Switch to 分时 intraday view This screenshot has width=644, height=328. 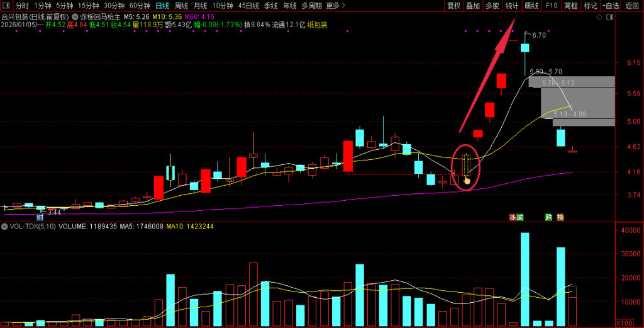(22, 6)
